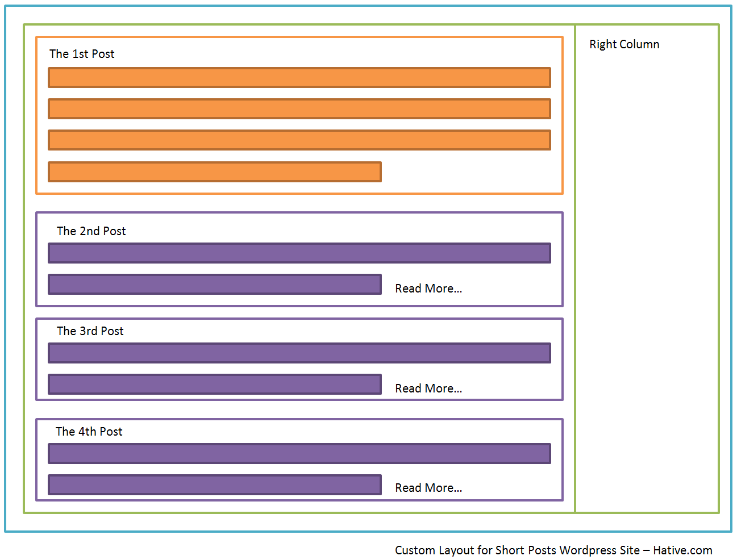Select the short purple bar beside 2nd Post Read More
The height and width of the screenshot is (560, 737).
point(215,285)
